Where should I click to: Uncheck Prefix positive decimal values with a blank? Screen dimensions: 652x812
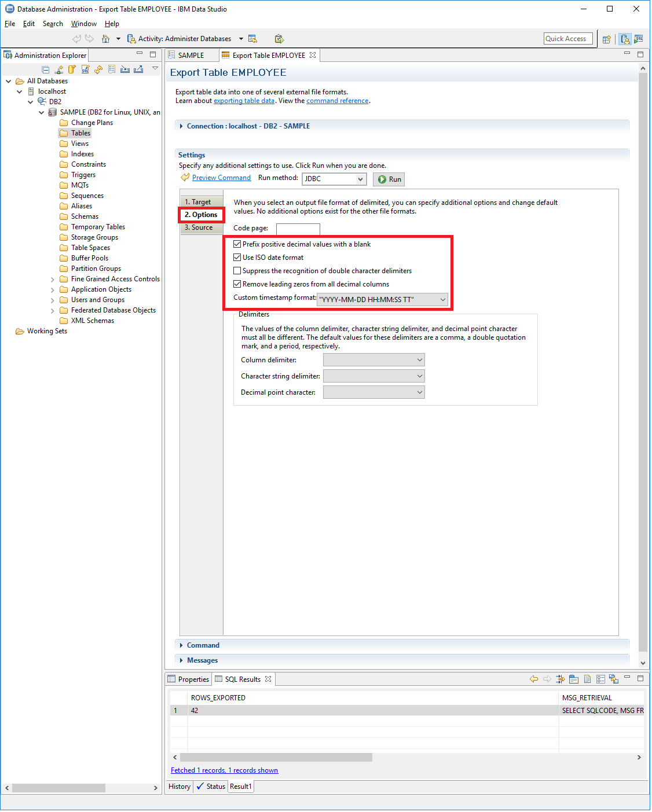point(237,244)
